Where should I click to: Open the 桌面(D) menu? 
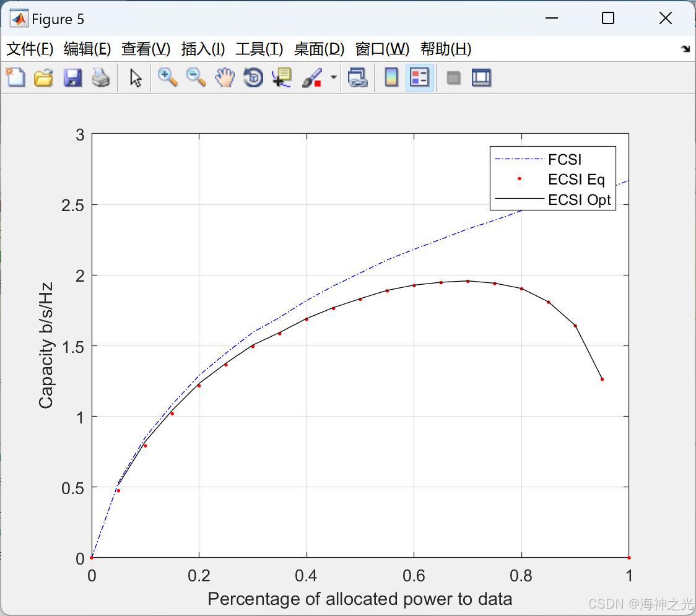point(319,49)
